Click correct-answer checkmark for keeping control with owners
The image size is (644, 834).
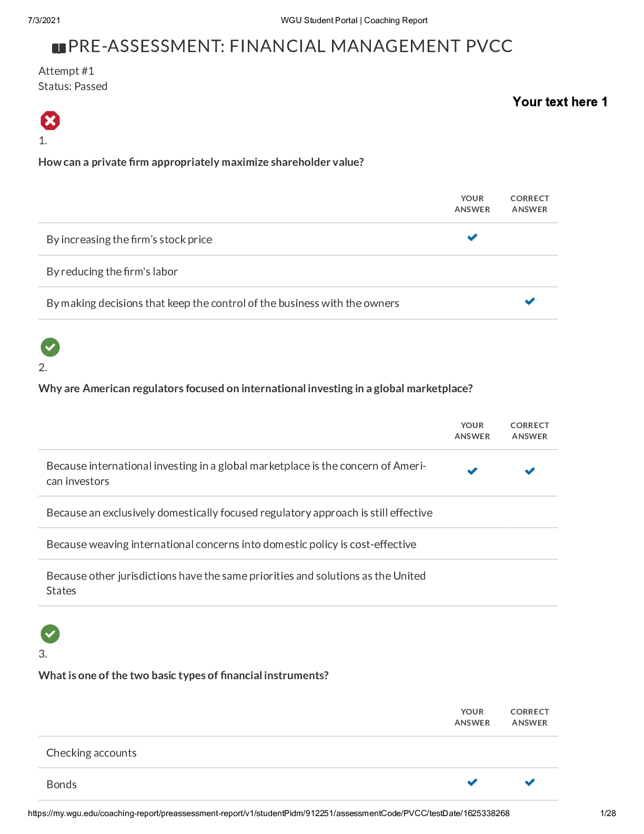coord(530,301)
